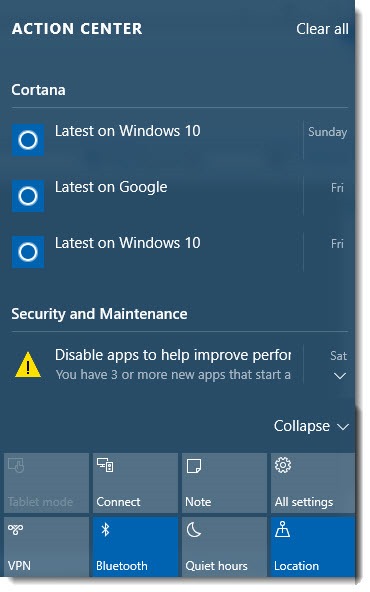Open All settings gear tile
Image resolution: width=370 pixels, height=592 pixels.
[313, 483]
